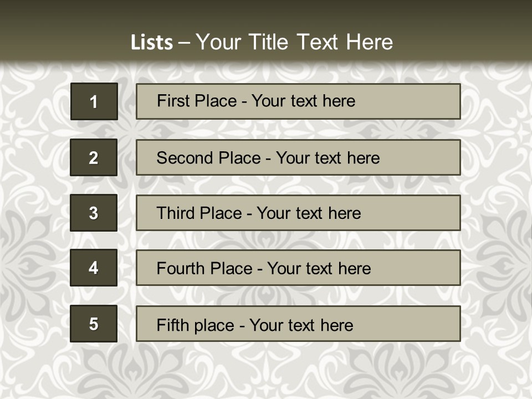Click the slide title text
The image size is (532, 399).
(262, 42)
